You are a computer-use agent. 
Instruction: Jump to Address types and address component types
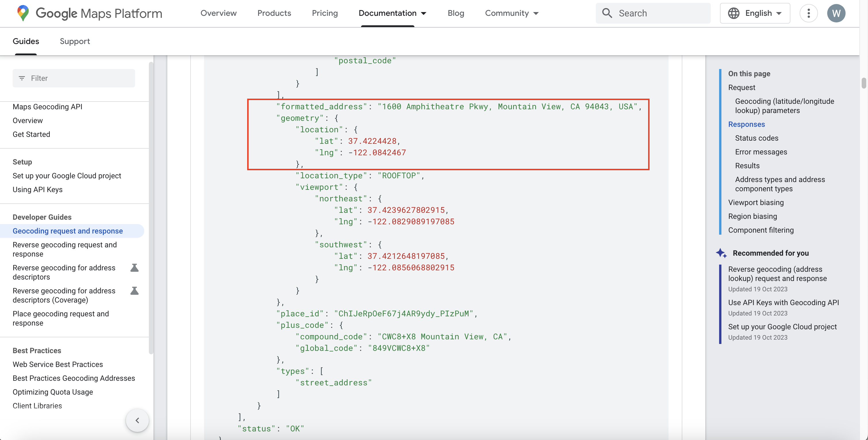tap(780, 184)
